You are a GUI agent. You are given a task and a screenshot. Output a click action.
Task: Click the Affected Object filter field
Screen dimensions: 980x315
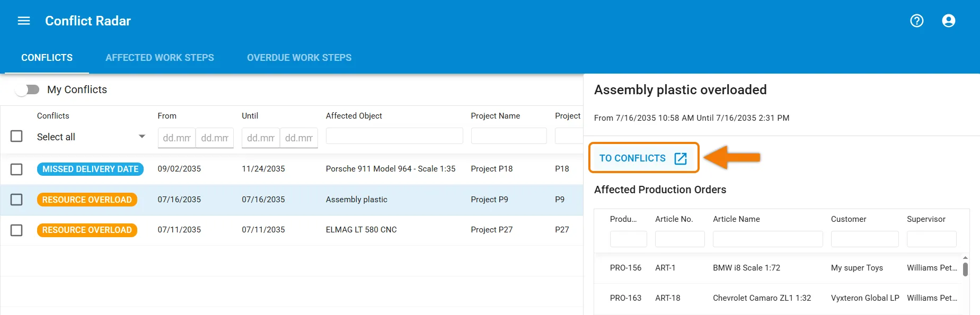394,136
